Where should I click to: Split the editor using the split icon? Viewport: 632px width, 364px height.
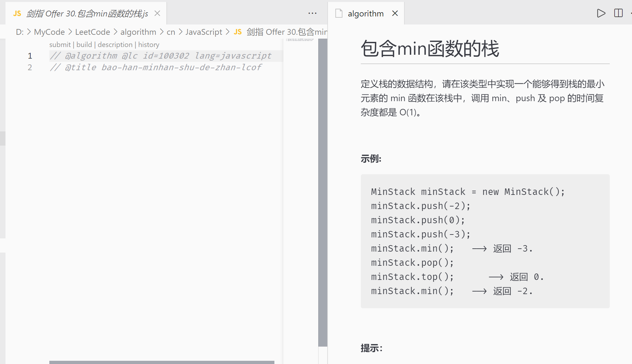tap(618, 13)
